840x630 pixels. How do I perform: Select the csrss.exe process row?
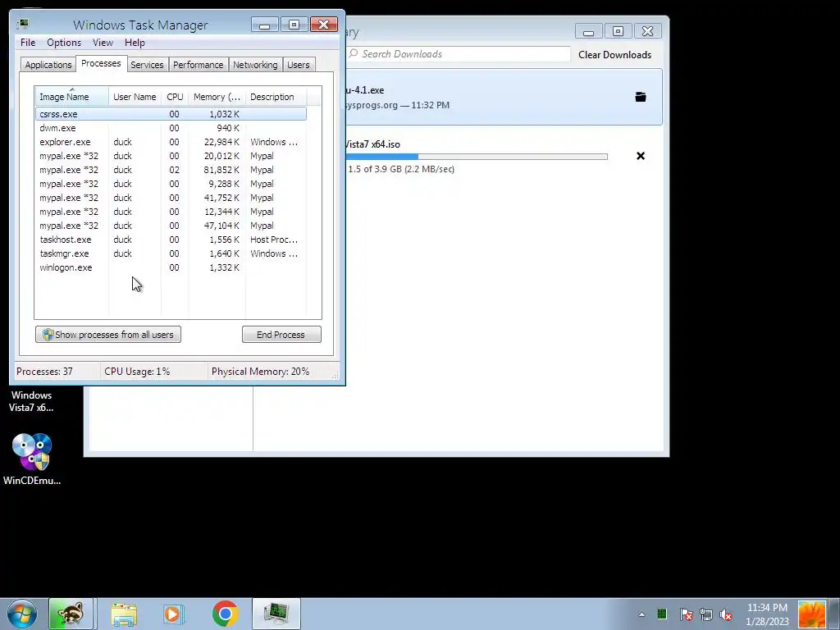click(171, 114)
